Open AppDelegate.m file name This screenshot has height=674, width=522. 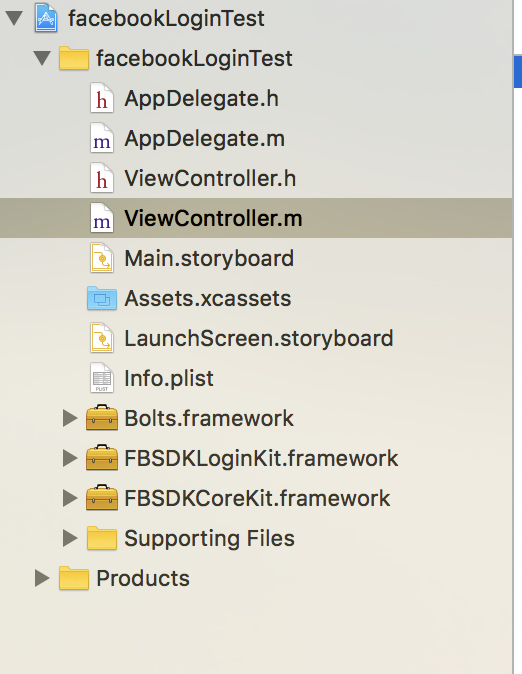click(x=205, y=139)
